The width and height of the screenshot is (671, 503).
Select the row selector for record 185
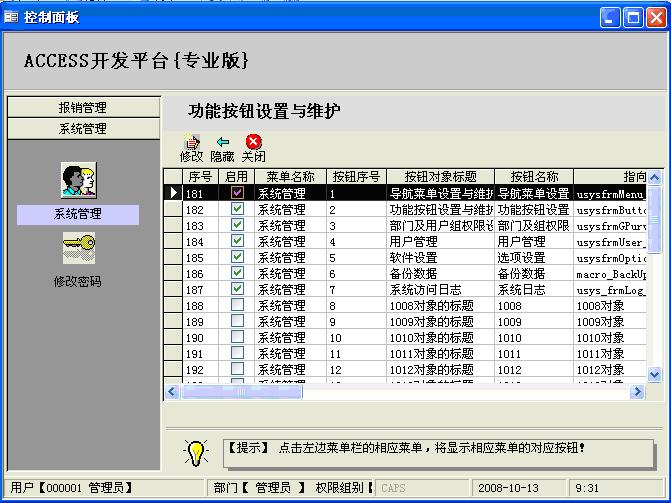[173, 257]
